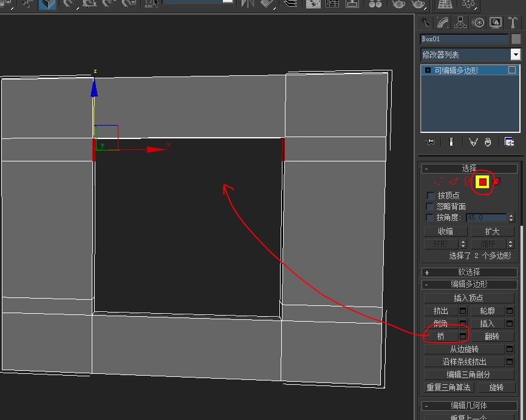Click the blue Z axis gizmo arrow
The height and width of the screenshot is (420, 526).
[94, 88]
